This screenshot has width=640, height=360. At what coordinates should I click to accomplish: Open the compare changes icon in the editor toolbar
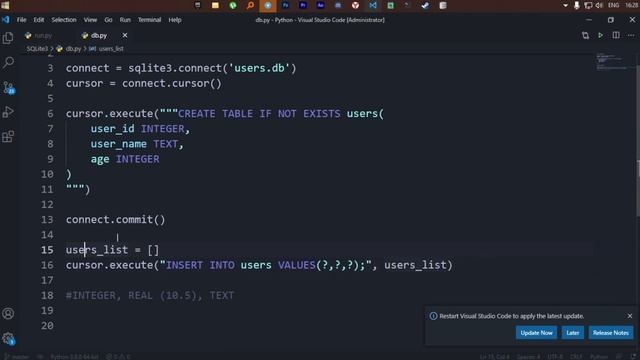[x=585, y=36]
